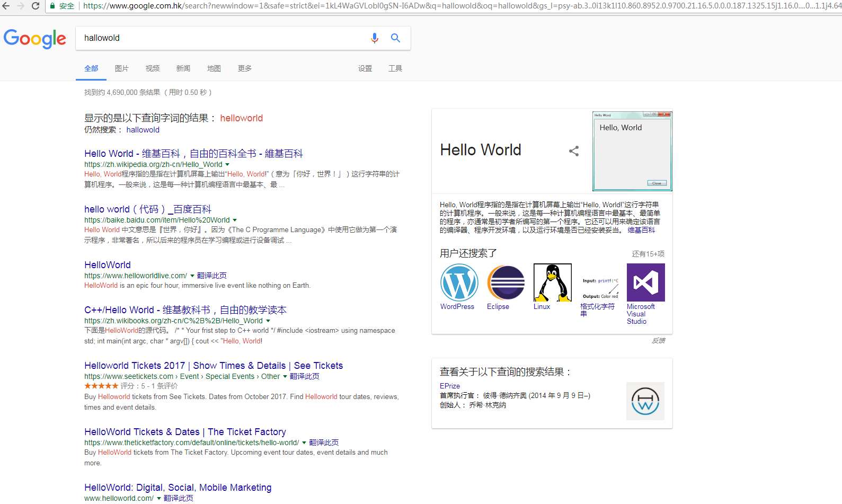Click the Microsoft Visual Studio label
Screen dimensions: 842x504
[641, 314]
